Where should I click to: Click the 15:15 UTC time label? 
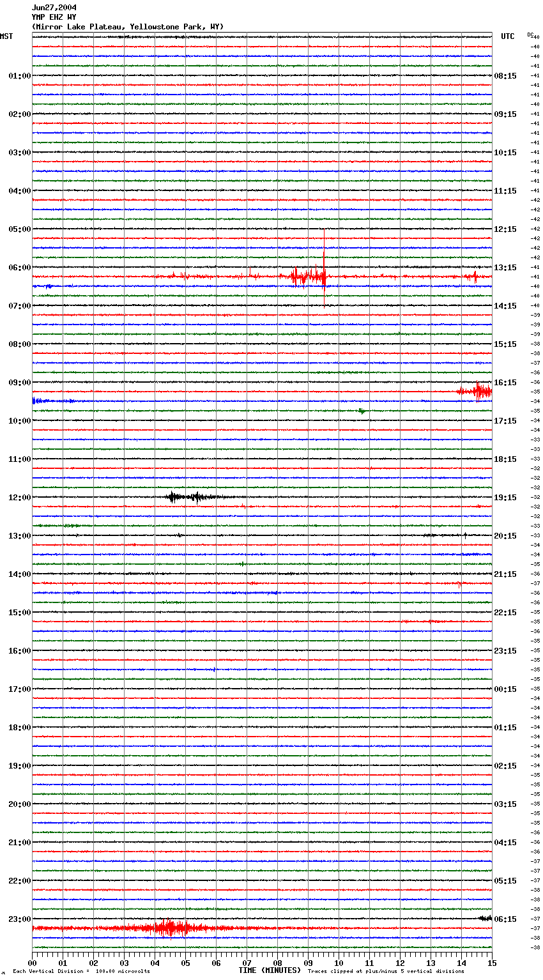pos(505,344)
